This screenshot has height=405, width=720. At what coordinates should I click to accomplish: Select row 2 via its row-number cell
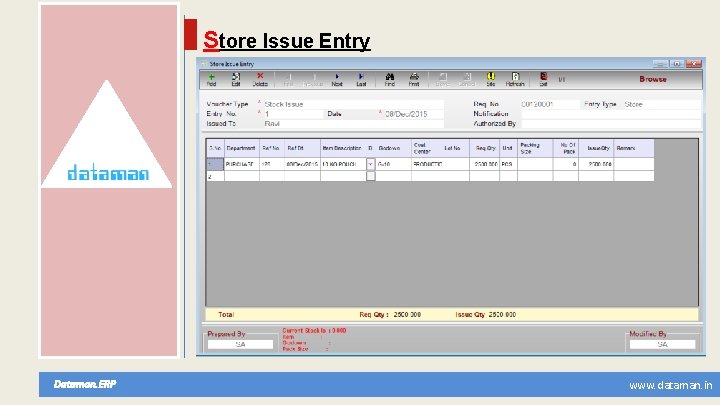[215, 176]
